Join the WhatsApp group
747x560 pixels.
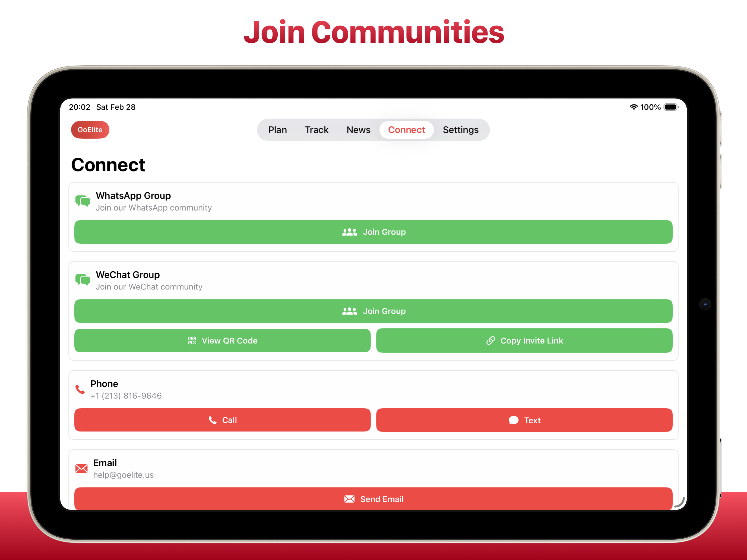tap(373, 232)
